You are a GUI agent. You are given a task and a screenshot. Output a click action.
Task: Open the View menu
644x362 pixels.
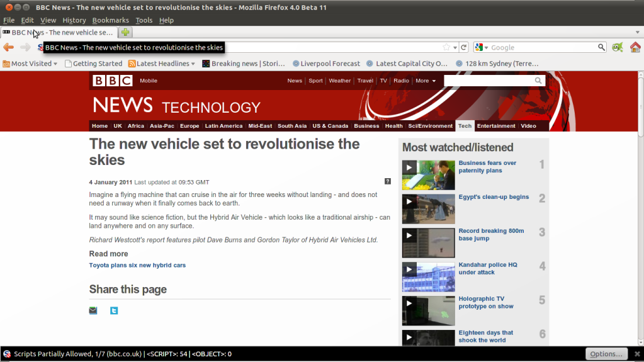click(x=48, y=20)
